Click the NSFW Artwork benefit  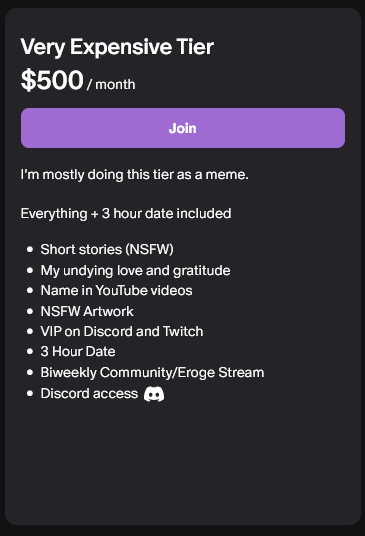click(x=87, y=311)
